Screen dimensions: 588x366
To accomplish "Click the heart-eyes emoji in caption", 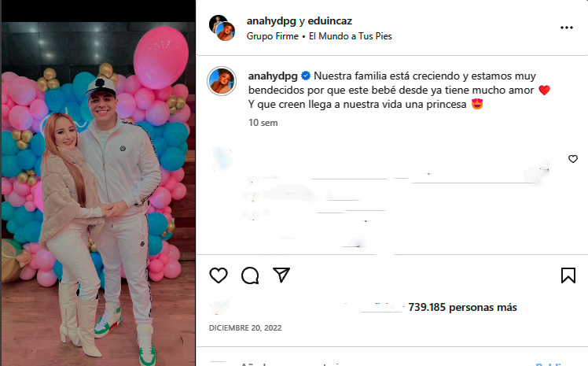I will [x=476, y=104].
